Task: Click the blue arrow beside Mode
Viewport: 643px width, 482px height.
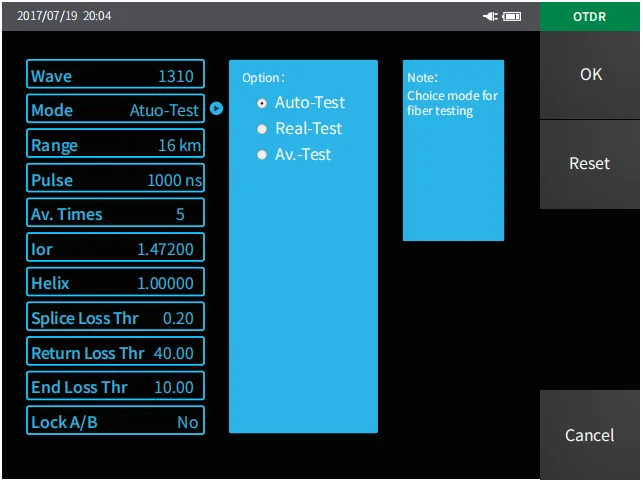Action: coord(216,108)
